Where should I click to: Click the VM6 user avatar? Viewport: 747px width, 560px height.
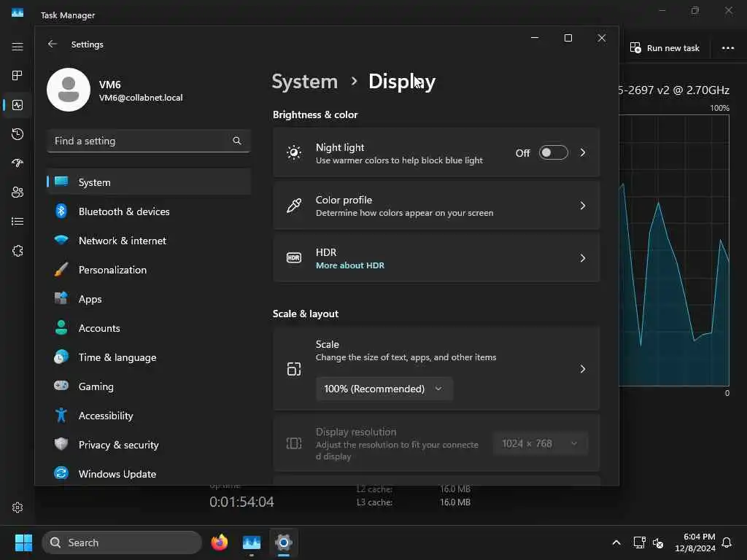[x=69, y=90]
